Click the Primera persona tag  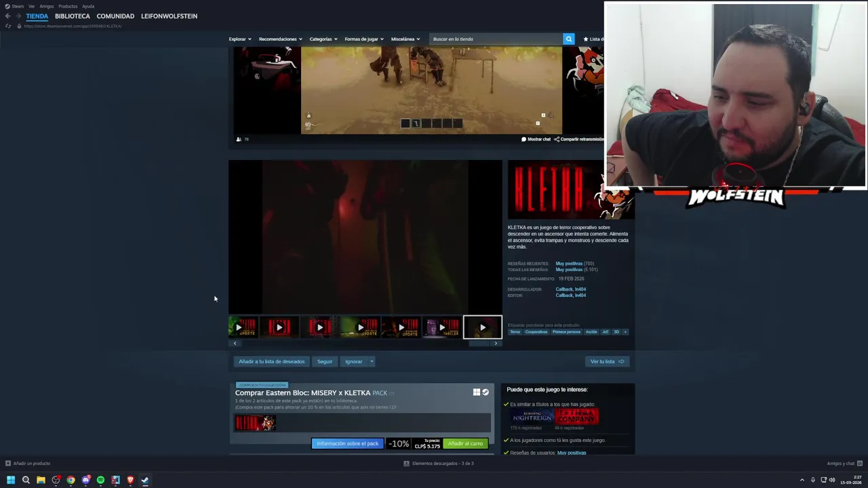pyautogui.click(x=566, y=332)
